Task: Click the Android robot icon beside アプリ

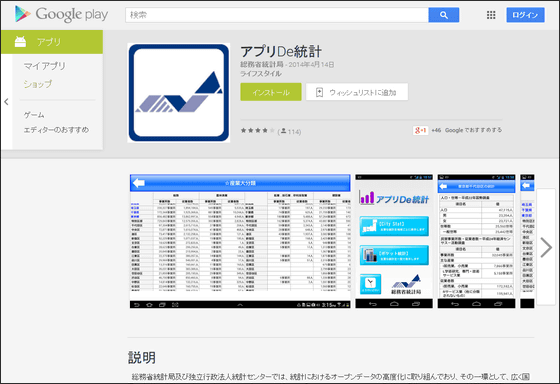Action: point(20,42)
